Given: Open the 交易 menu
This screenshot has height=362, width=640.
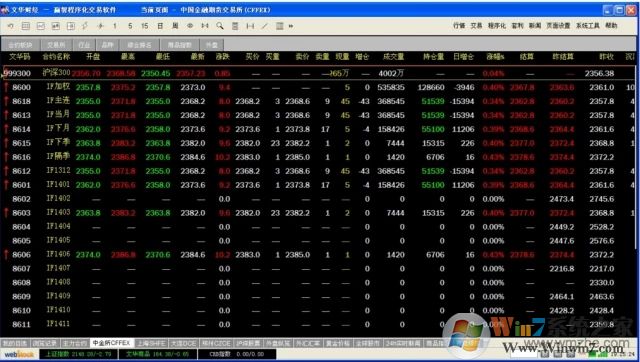Looking at the screenshot, I should click(x=476, y=26).
